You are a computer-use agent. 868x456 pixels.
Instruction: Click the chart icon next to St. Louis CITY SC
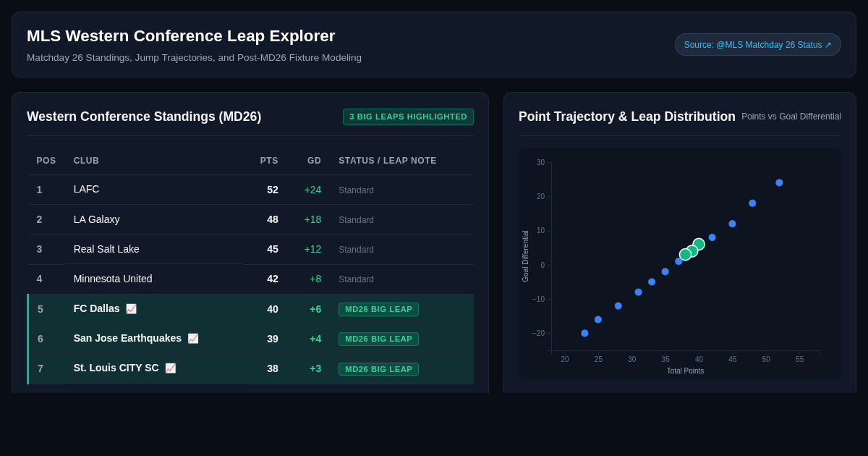171,368
